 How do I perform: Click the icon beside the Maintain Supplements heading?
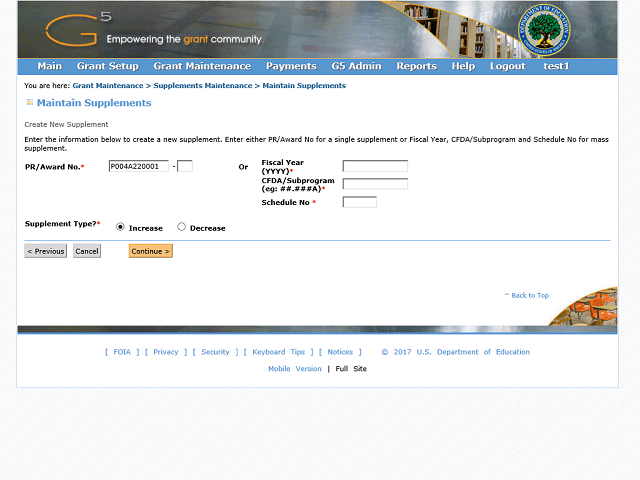(x=29, y=102)
